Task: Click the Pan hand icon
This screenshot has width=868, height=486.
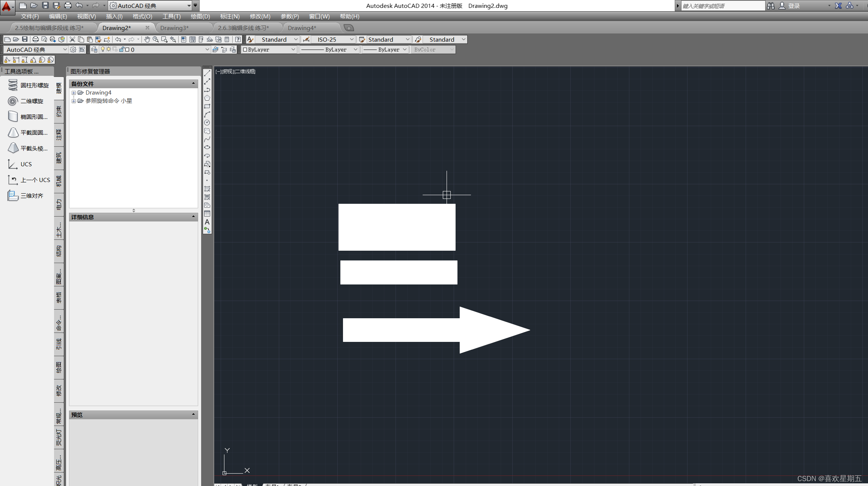Action: [x=147, y=39]
